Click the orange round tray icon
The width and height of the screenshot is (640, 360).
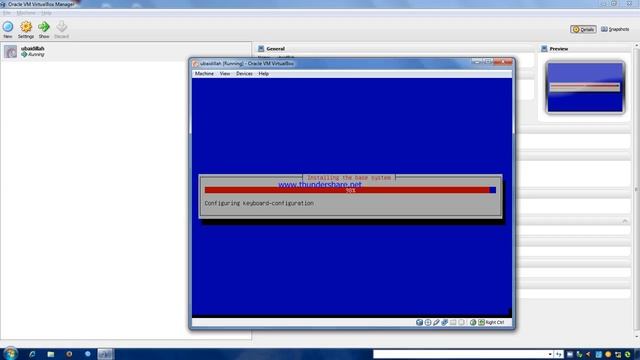pyautogui.click(x=608, y=355)
